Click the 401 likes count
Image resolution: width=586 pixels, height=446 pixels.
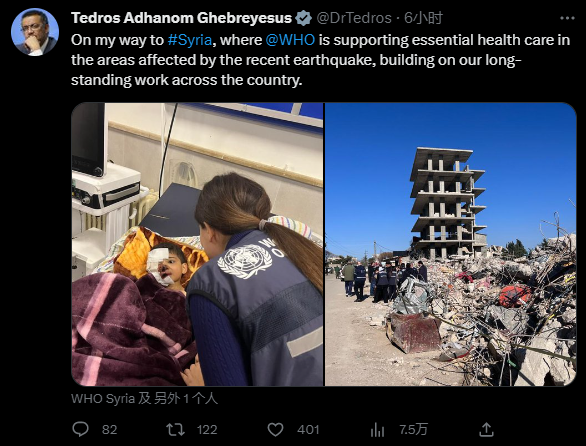click(x=308, y=430)
